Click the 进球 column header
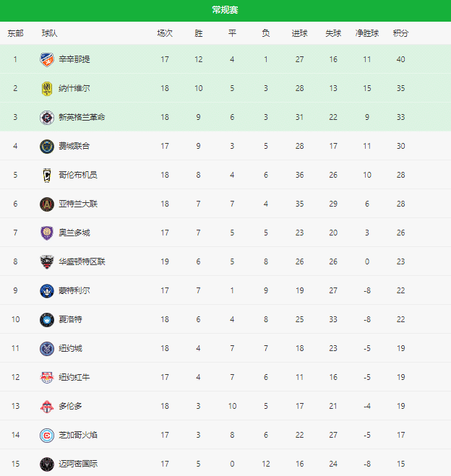The width and height of the screenshot is (451, 476). click(x=299, y=33)
